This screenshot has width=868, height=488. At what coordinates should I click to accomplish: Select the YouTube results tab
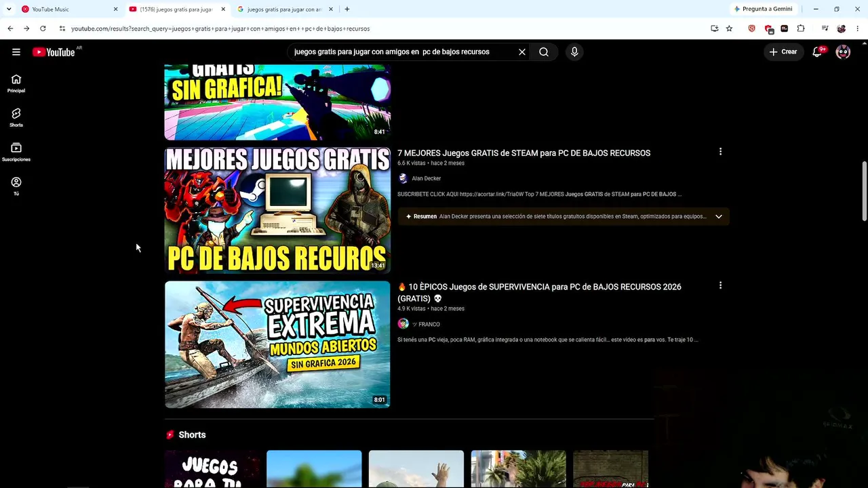[176, 9]
